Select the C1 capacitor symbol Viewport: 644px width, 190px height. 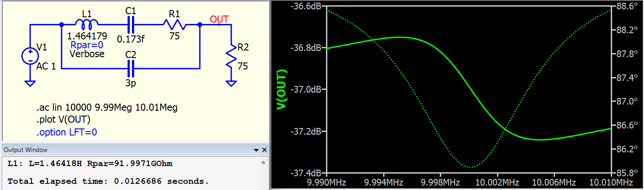[131, 25]
